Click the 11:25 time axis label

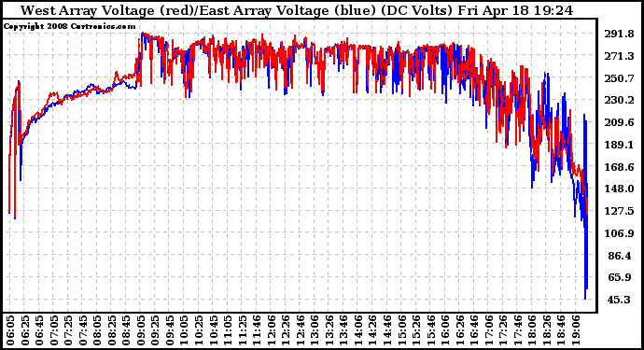(242, 330)
